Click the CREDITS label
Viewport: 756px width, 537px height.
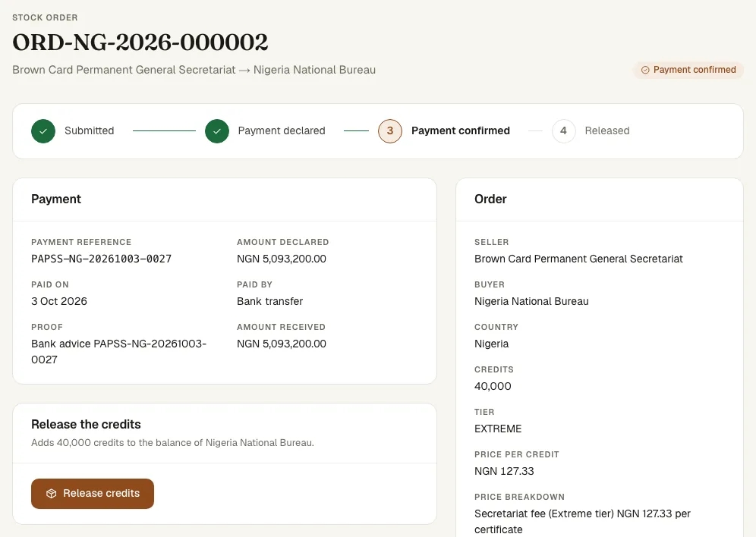[x=493, y=369]
